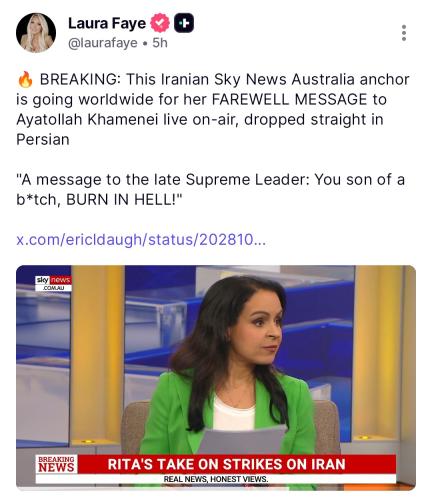The image size is (432, 500).
Task: Open Laura Faye's profile avatar
Action: 36,33
